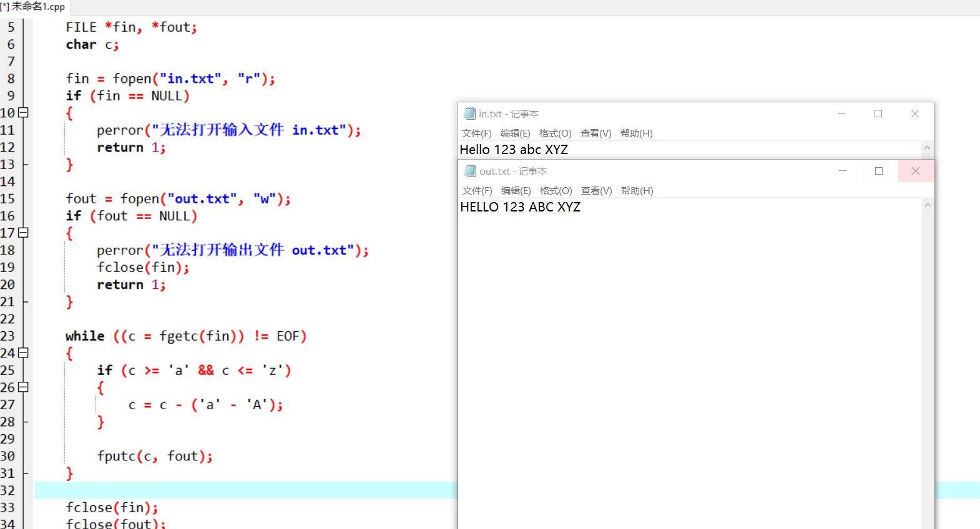Open 格式(O) menu in out.txt Notepad

[556, 190]
